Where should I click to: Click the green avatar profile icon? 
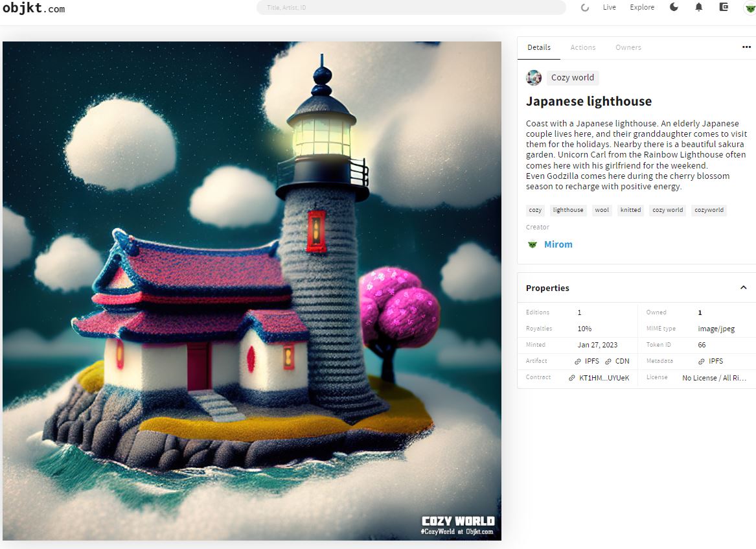point(750,8)
